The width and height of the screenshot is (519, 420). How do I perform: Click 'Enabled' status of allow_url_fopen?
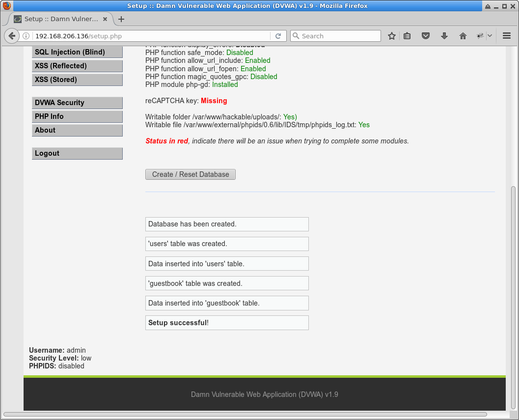[253, 69]
